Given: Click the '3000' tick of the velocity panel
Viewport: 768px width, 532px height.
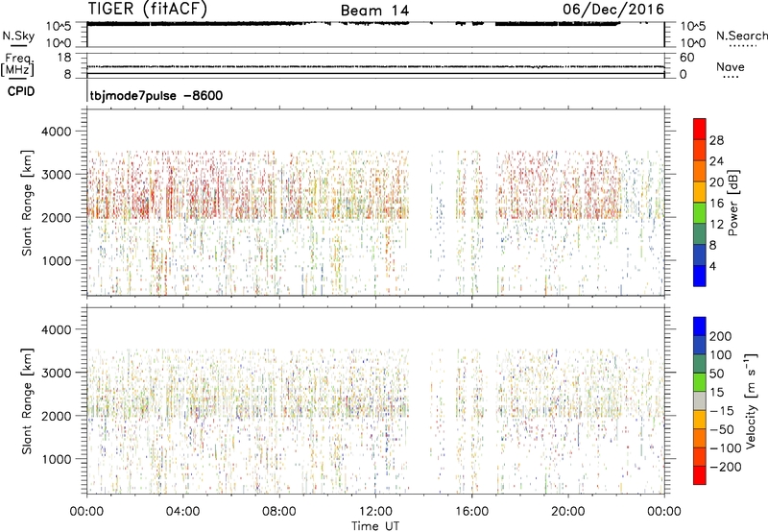Looking at the screenshot, I should 57,373.
